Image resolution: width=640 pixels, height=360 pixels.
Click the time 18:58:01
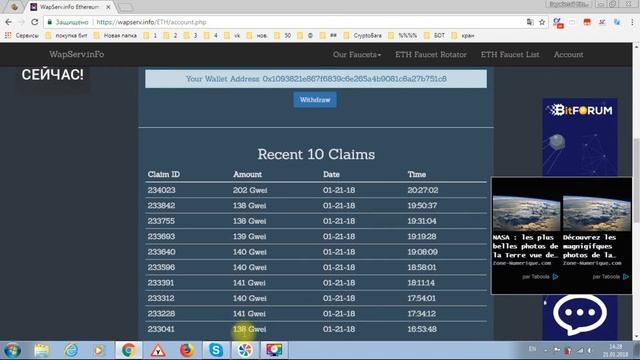[422, 268]
